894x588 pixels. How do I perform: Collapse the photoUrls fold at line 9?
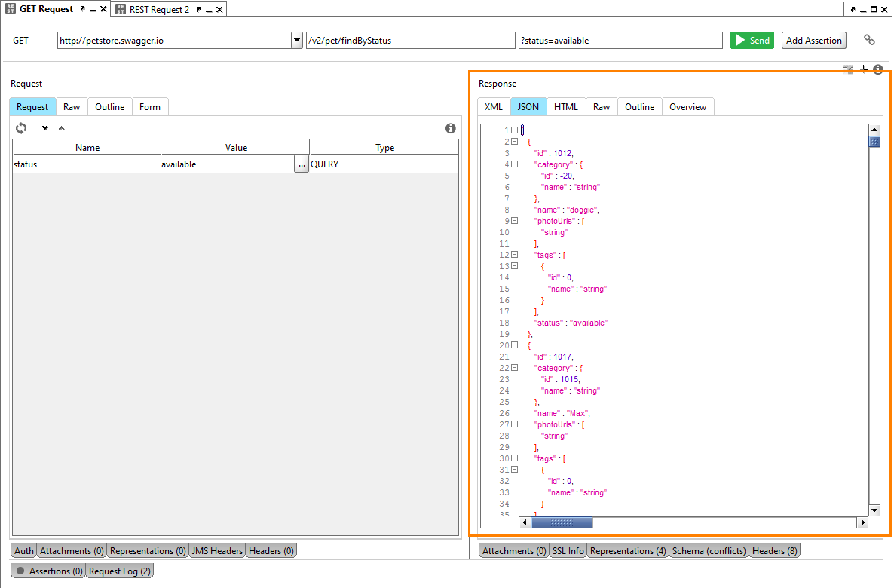pos(514,221)
